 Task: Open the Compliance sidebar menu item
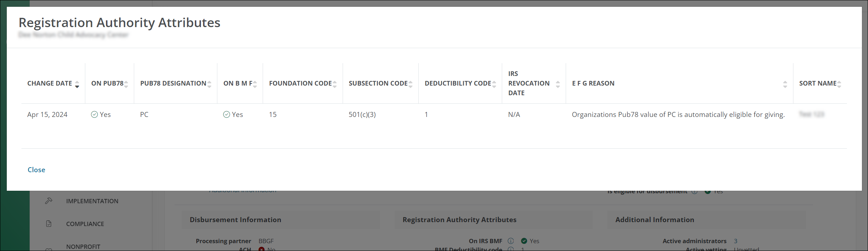(85, 224)
